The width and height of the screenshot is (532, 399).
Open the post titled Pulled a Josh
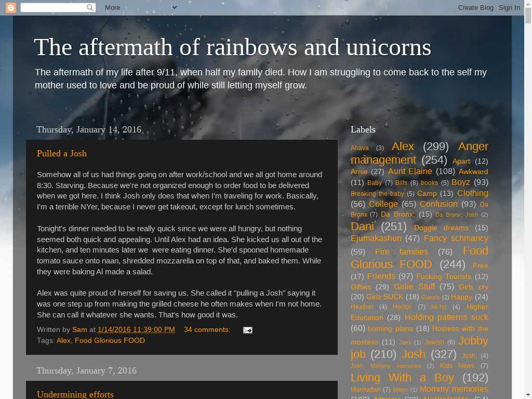point(62,153)
